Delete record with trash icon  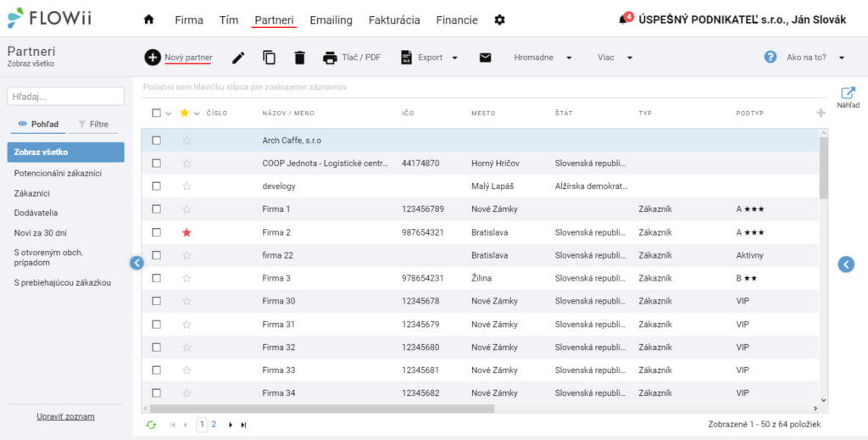click(x=299, y=58)
